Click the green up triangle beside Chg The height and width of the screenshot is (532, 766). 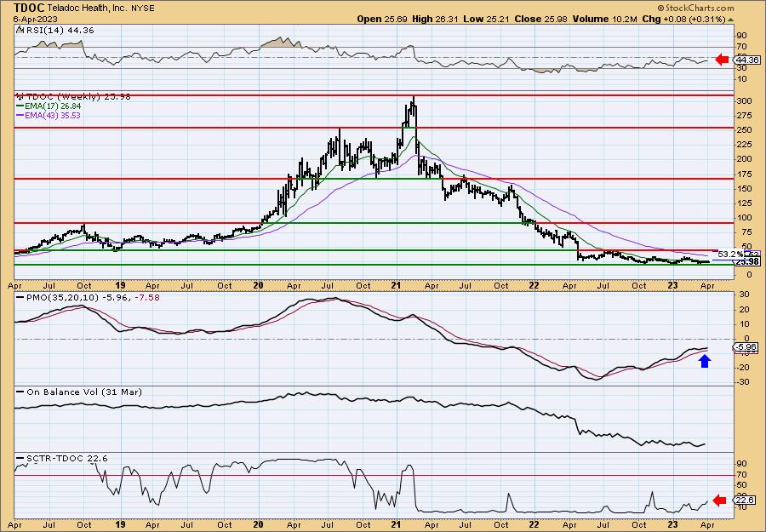tap(731, 20)
